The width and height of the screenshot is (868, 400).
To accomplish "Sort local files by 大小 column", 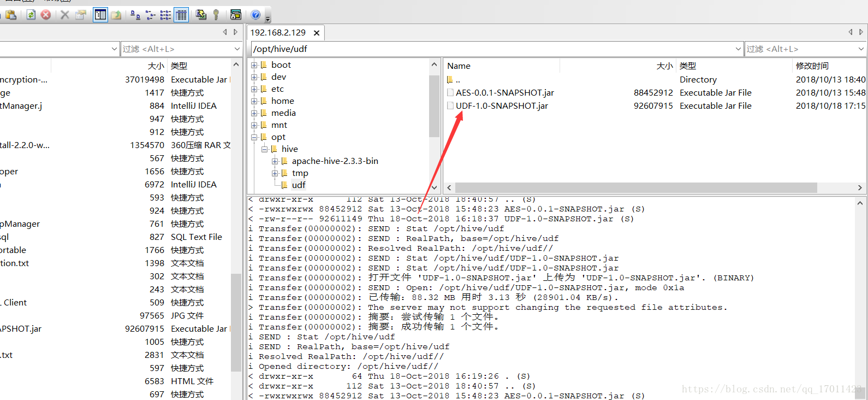I will click(109, 66).
